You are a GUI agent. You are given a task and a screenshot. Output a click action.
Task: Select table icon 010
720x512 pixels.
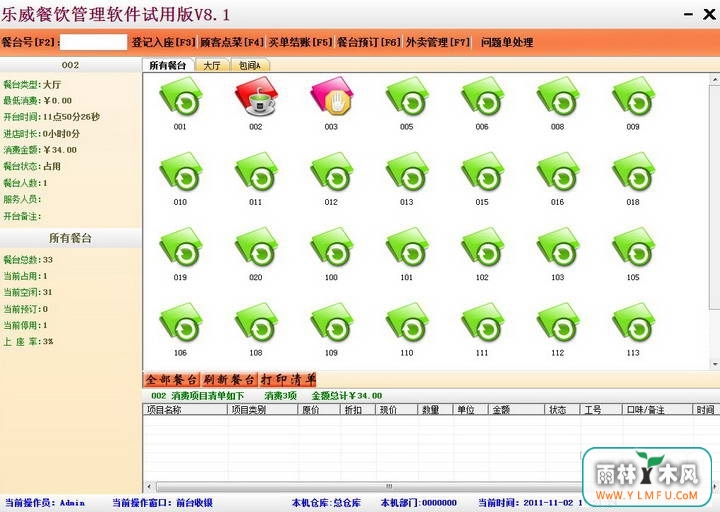[x=180, y=172]
